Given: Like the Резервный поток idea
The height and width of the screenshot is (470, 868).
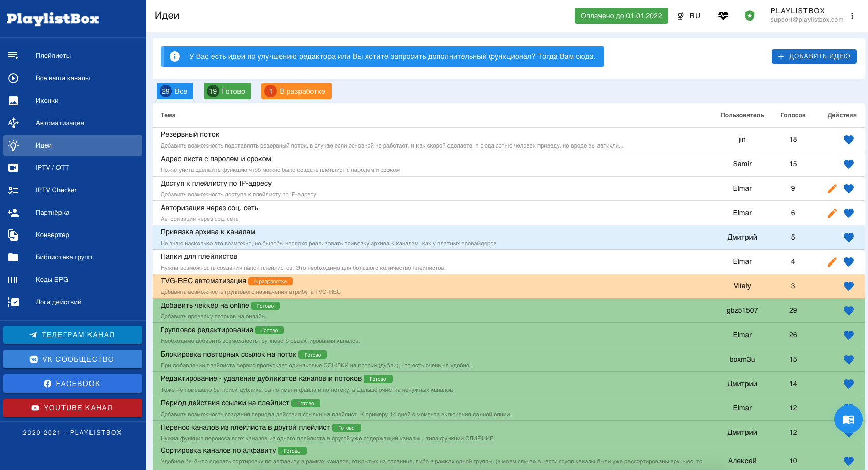Looking at the screenshot, I should (849, 140).
